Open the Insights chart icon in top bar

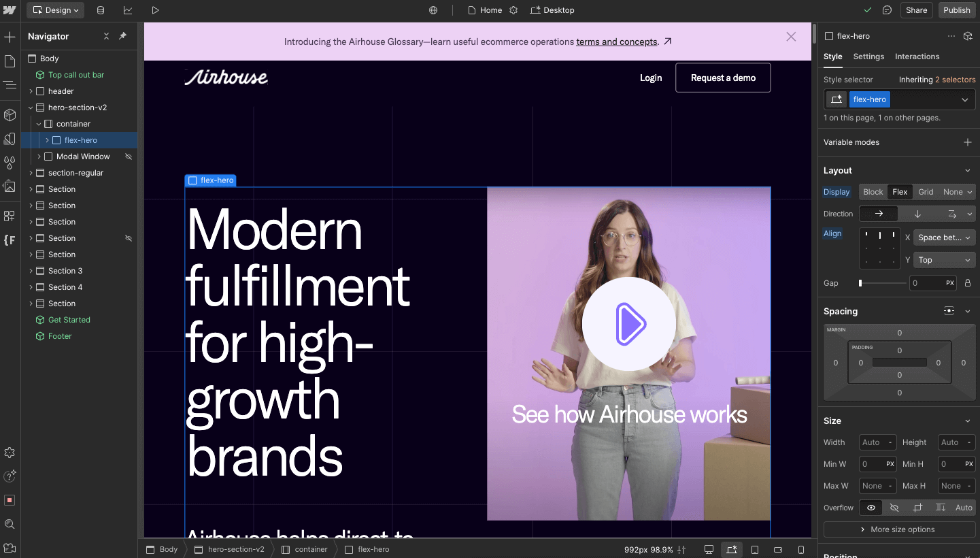pos(128,10)
